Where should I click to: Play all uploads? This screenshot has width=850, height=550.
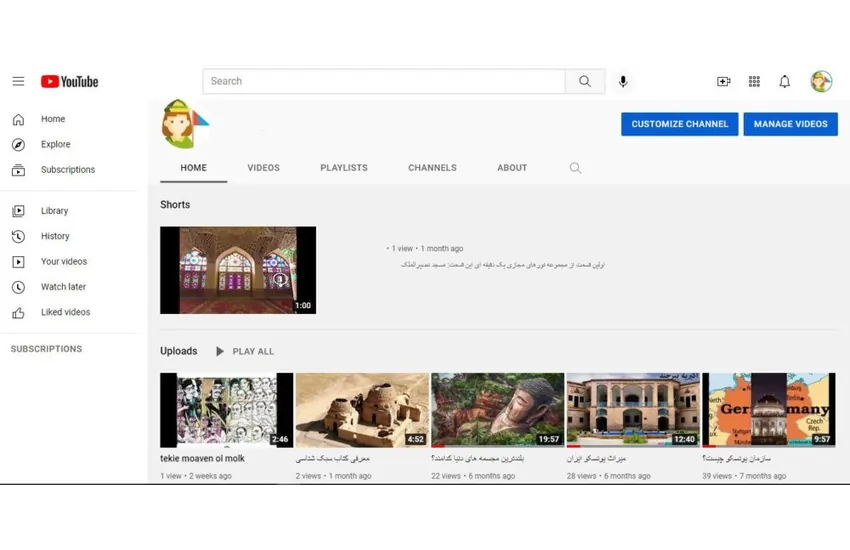[x=244, y=351]
